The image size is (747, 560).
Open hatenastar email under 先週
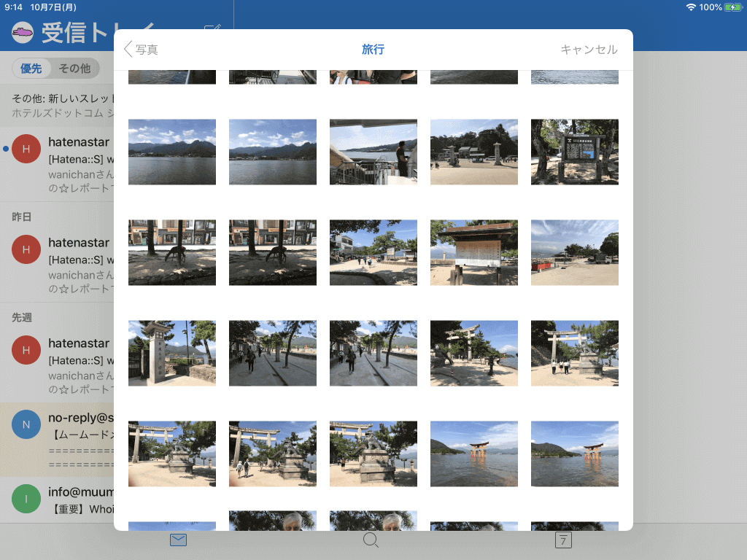(57, 366)
